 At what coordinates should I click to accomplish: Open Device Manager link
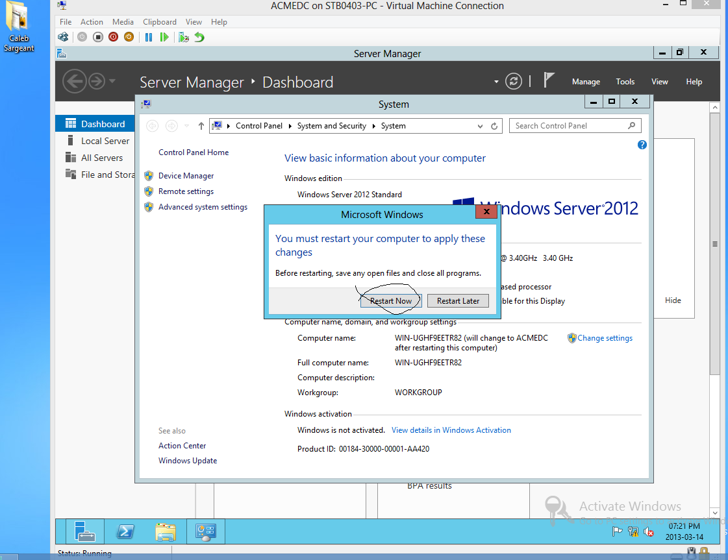186,176
